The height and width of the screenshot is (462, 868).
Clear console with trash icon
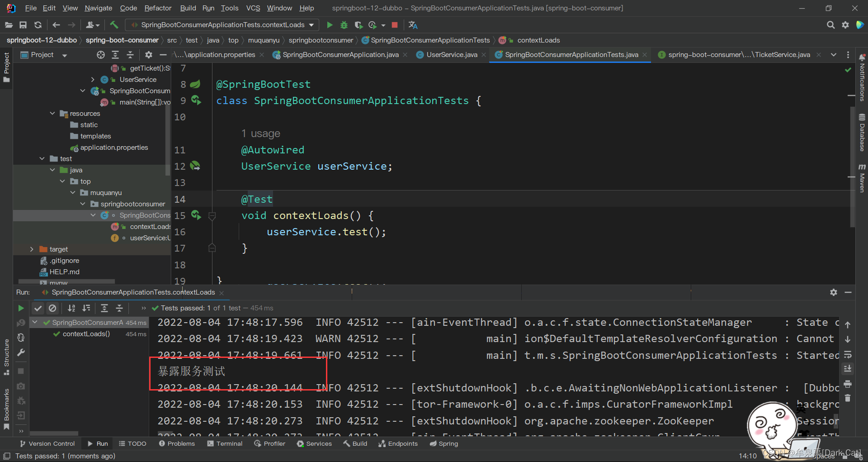[x=848, y=398]
